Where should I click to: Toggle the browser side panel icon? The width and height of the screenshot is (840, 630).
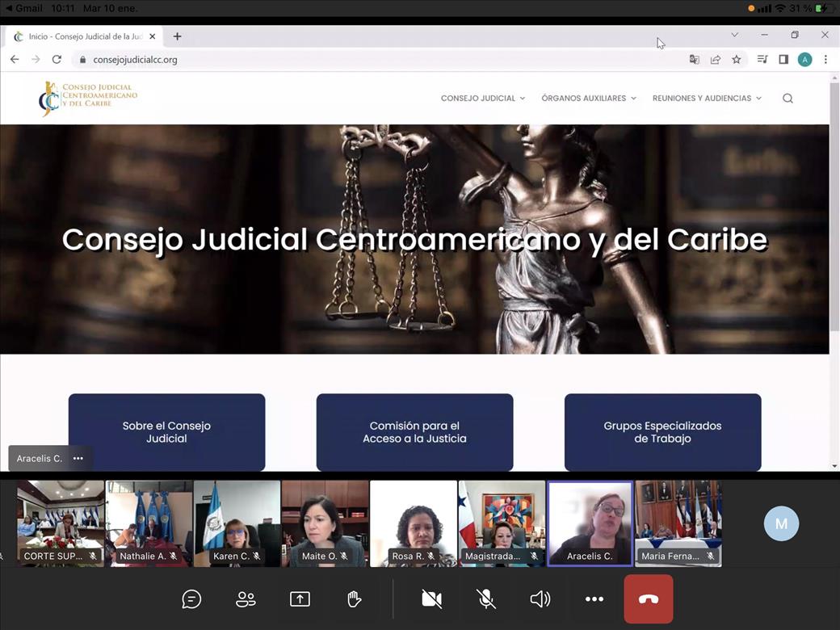pos(783,60)
